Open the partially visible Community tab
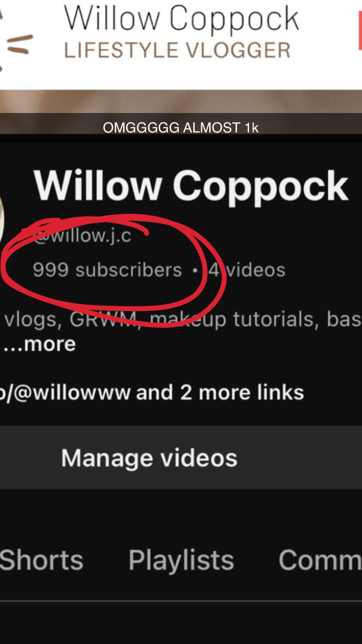The width and height of the screenshot is (362, 644). pyautogui.click(x=320, y=560)
